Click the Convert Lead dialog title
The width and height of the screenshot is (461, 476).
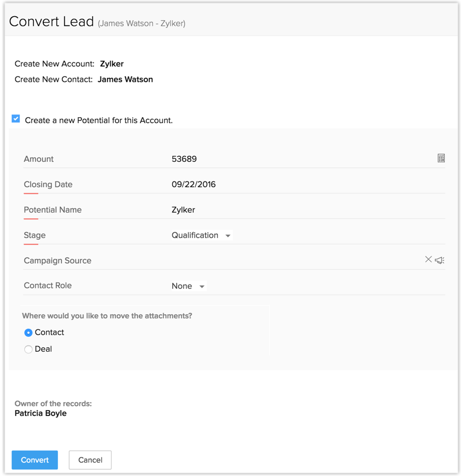click(x=51, y=22)
